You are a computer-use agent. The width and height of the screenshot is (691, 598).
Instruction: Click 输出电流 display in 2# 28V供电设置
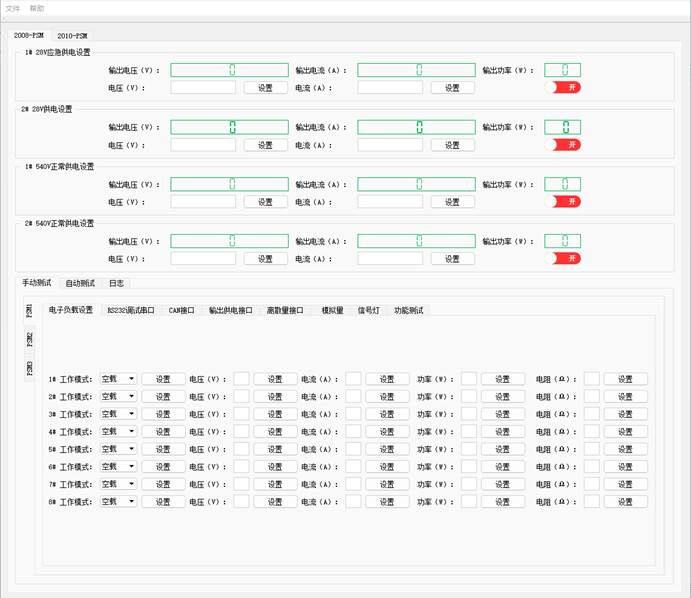tap(416, 127)
